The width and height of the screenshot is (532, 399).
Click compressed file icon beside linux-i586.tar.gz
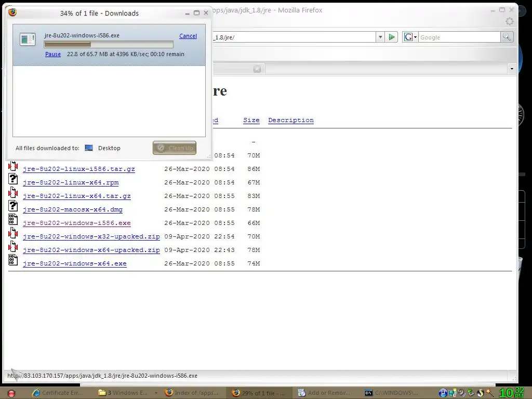13,166
